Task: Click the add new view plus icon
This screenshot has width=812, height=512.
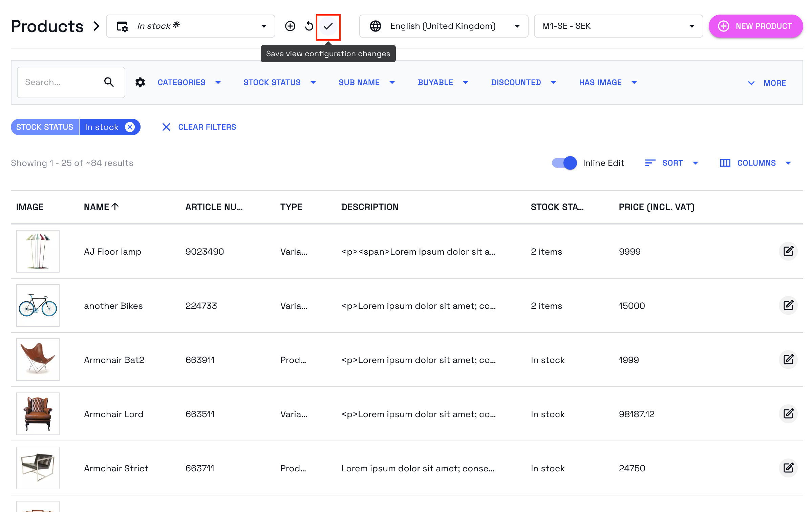Action: click(x=290, y=26)
